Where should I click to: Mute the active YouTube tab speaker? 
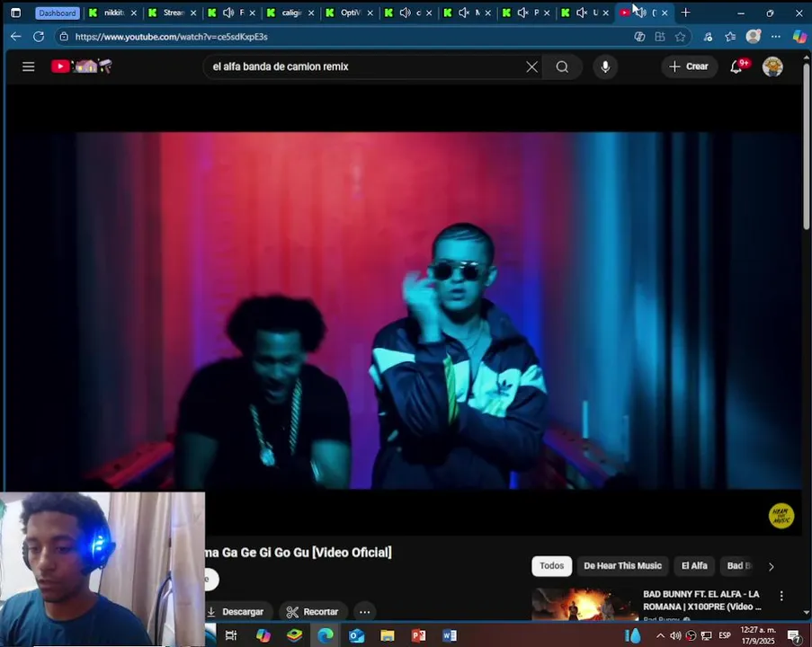(x=640, y=13)
